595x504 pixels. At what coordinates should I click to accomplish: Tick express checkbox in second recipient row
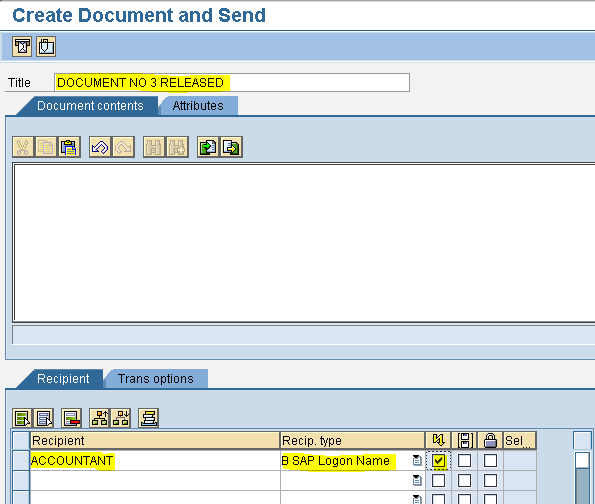point(438,480)
